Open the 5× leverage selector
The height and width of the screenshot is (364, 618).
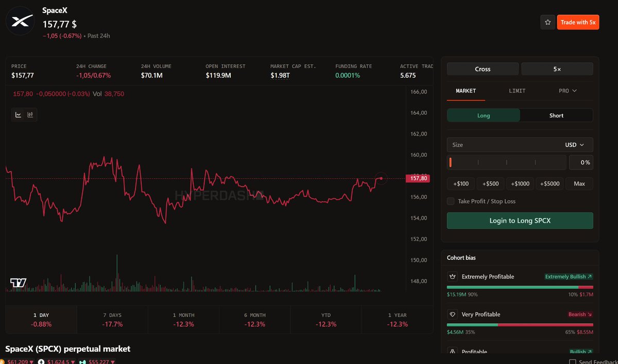pyautogui.click(x=557, y=69)
